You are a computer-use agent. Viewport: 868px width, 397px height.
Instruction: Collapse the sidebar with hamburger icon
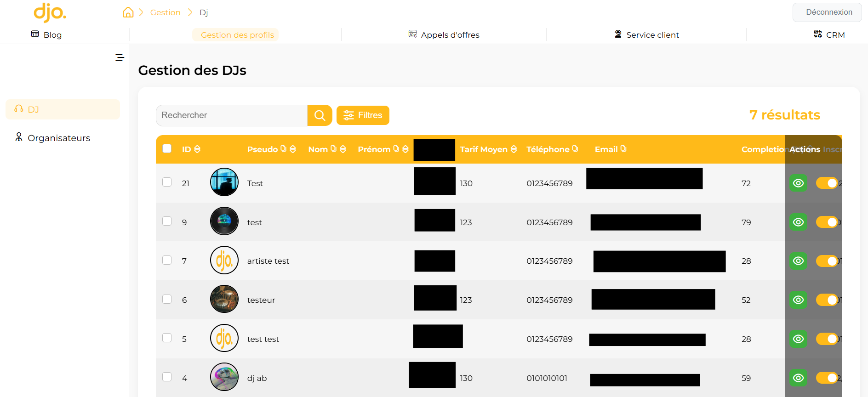[x=120, y=57]
